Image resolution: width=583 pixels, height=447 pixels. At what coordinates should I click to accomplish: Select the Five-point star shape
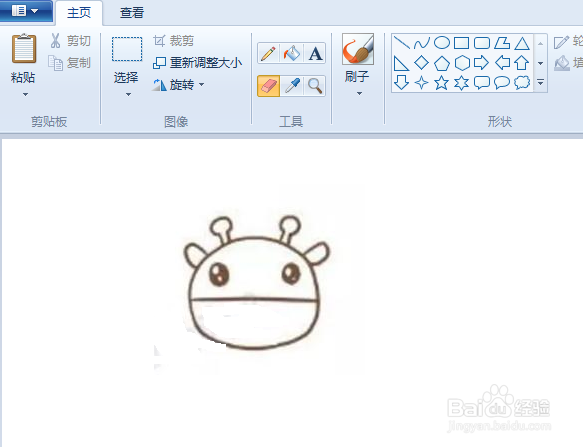(x=442, y=83)
